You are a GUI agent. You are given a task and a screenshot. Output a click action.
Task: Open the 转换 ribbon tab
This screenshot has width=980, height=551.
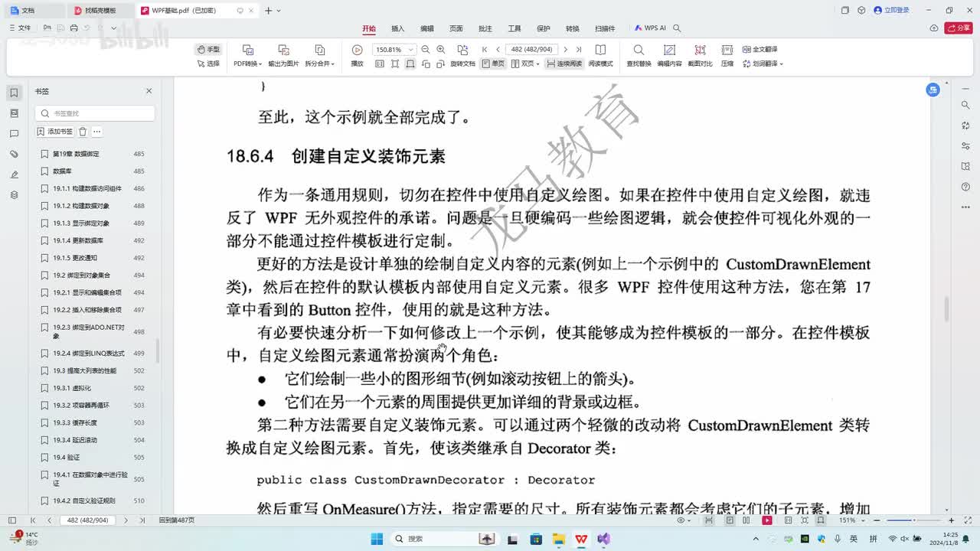[x=573, y=28]
